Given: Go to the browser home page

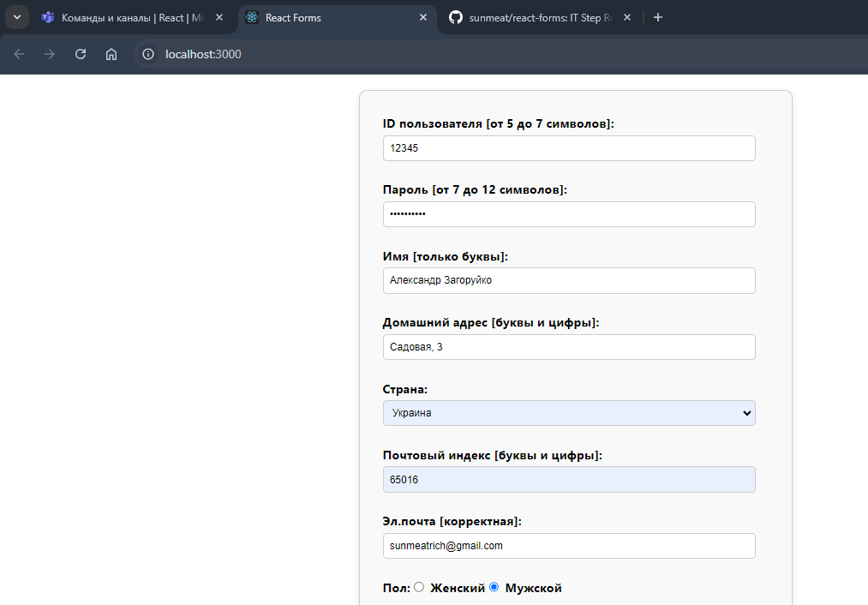Looking at the screenshot, I should point(111,54).
